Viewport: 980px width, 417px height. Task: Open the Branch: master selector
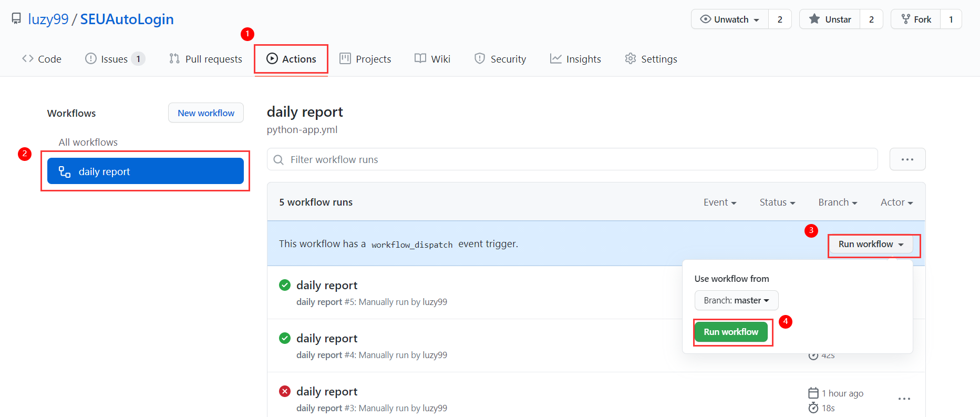[736, 300]
